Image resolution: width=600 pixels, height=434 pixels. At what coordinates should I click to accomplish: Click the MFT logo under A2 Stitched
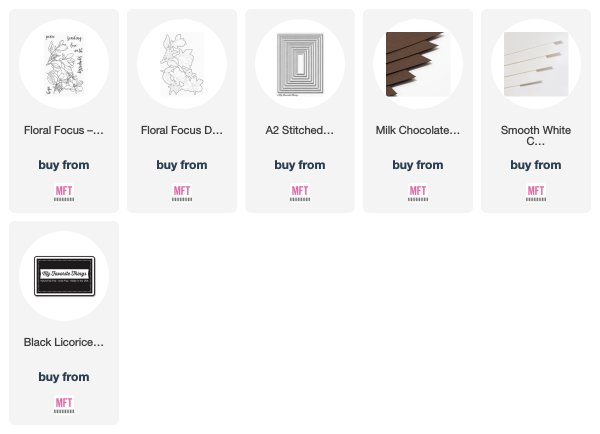pyautogui.click(x=300, y=193)
